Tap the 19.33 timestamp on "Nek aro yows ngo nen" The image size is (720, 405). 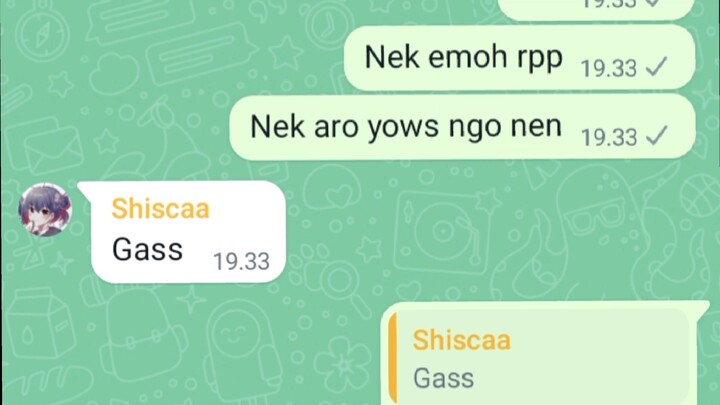point(609,137)
